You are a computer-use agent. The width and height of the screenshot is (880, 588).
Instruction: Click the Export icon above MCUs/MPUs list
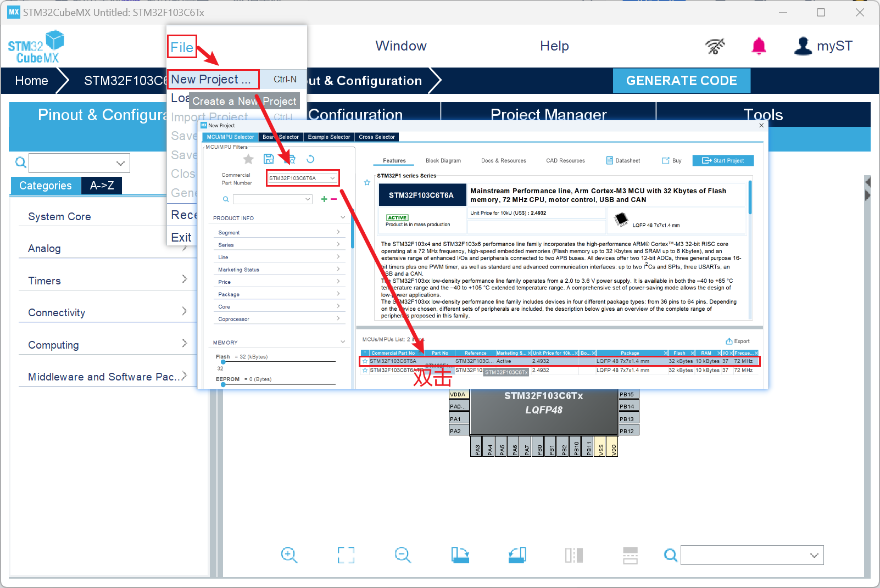[729, 341]
